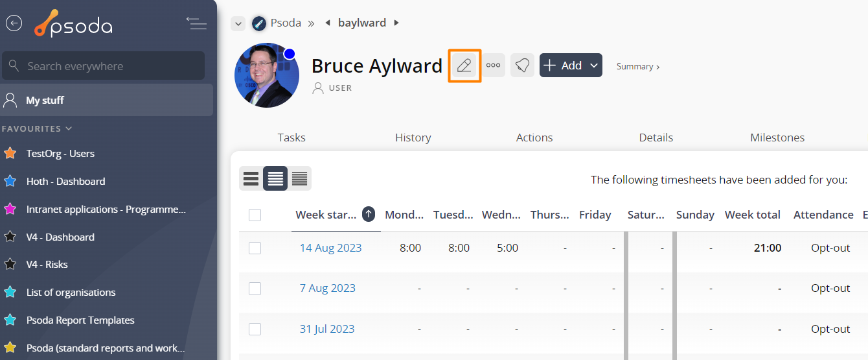Click the pencil edit icon beside Bruce Aylward
868x360 pixels.
(x=464, y=66)
